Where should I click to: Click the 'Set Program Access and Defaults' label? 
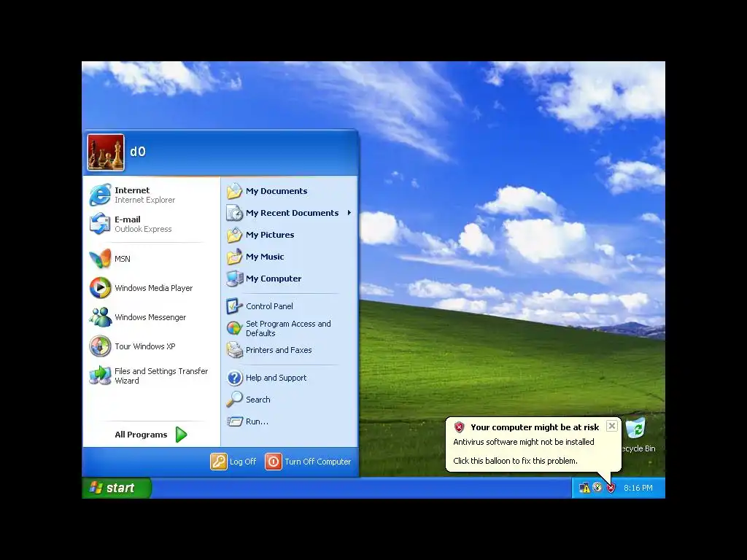tap(288, 328)
